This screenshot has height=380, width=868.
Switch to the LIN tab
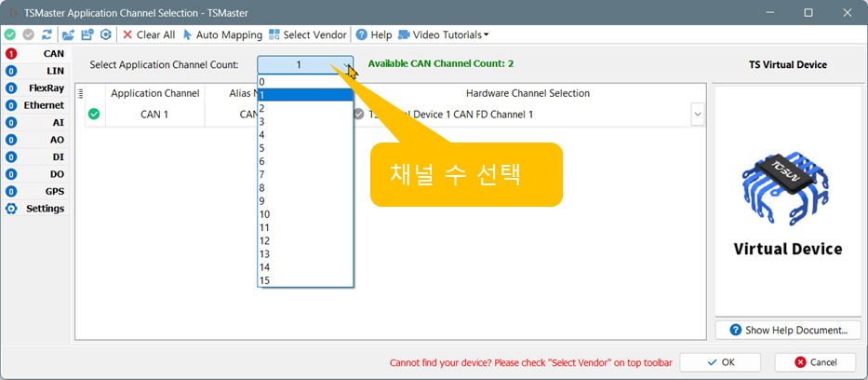(x=35, y=71)
